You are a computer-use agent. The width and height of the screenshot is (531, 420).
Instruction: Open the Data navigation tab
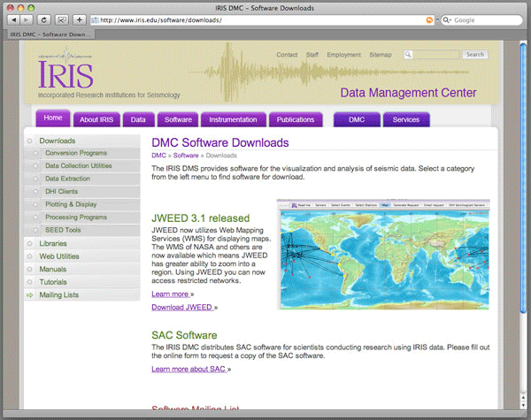(x=138, y=119)
